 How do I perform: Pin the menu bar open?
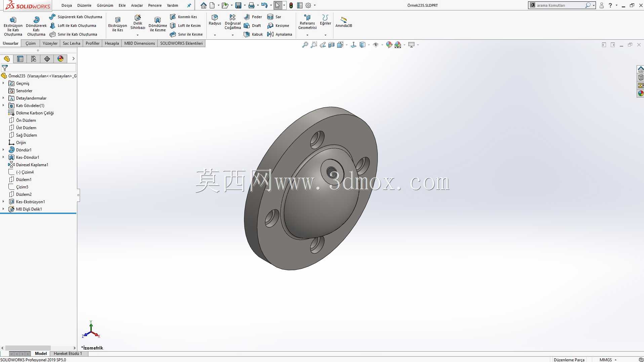coord(189,5)
